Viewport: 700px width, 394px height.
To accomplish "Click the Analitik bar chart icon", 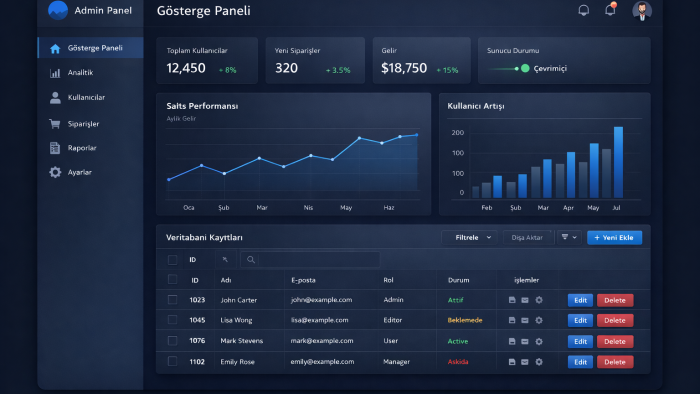I will 55,73.
